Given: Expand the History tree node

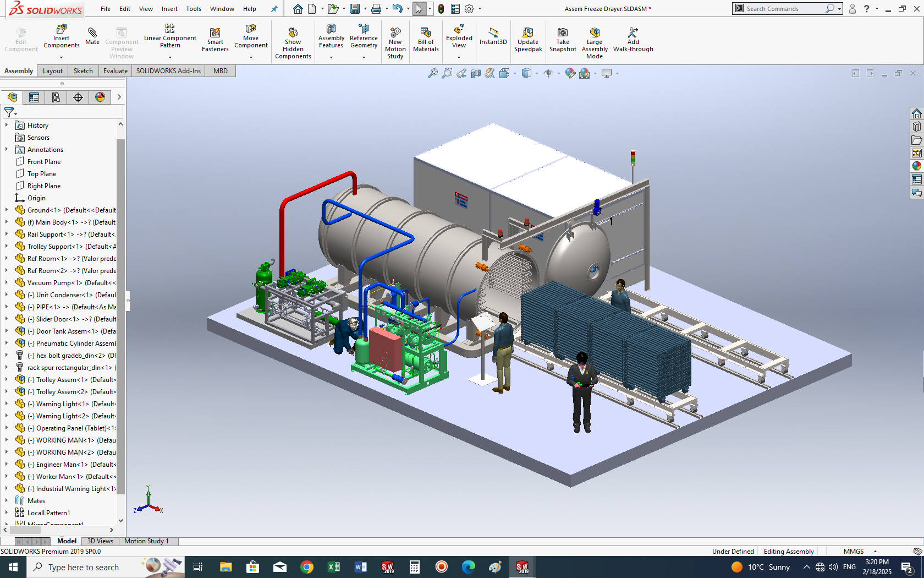Looking at the screenshot, I should click(7, 126).
